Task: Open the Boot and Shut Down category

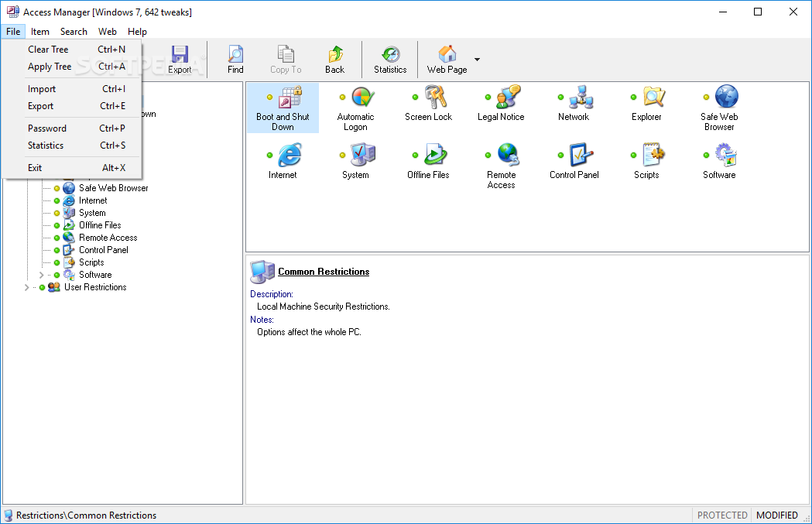Action: pos(283,108)
